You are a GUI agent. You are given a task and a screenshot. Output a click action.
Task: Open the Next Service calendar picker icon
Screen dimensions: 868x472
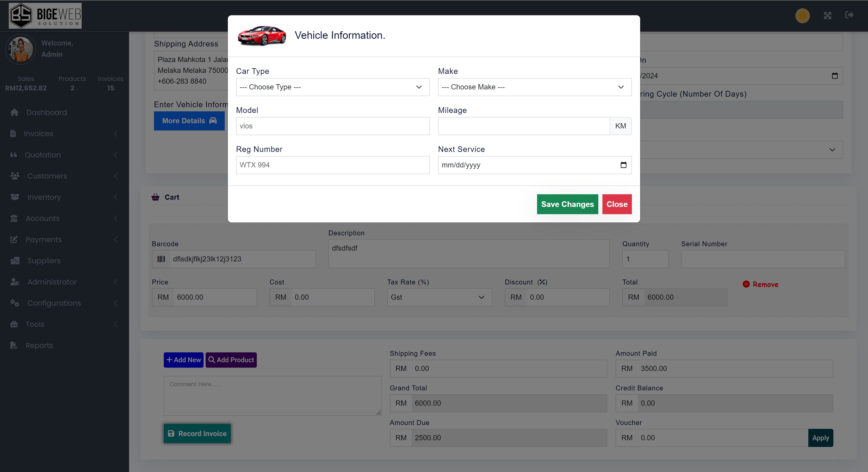click(623, 165)
